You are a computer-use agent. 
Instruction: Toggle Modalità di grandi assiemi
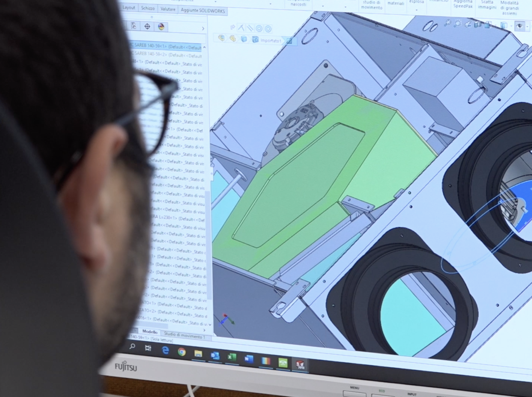coord(509,8)
